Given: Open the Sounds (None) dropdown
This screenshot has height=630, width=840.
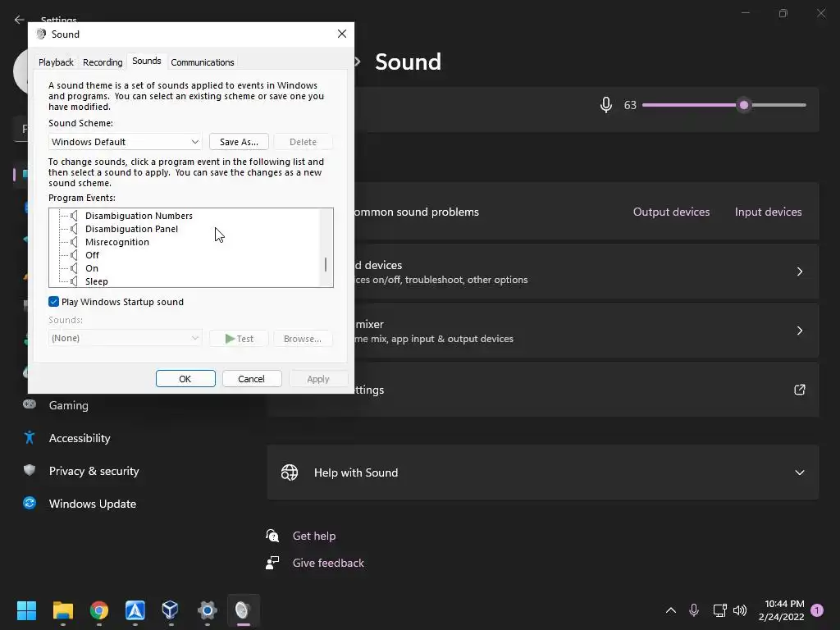Looking at the screenshot, I should click(125, 338).
